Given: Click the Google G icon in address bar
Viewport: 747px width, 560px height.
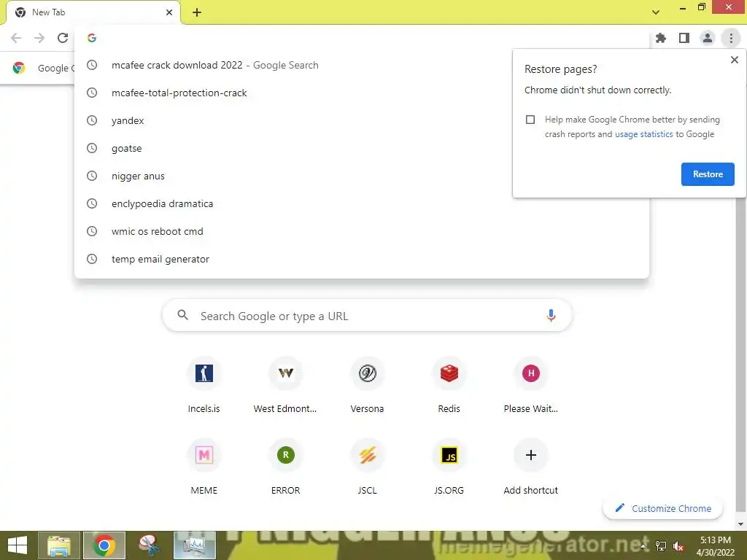Looking at the screenshot, I should click(92, 38).
